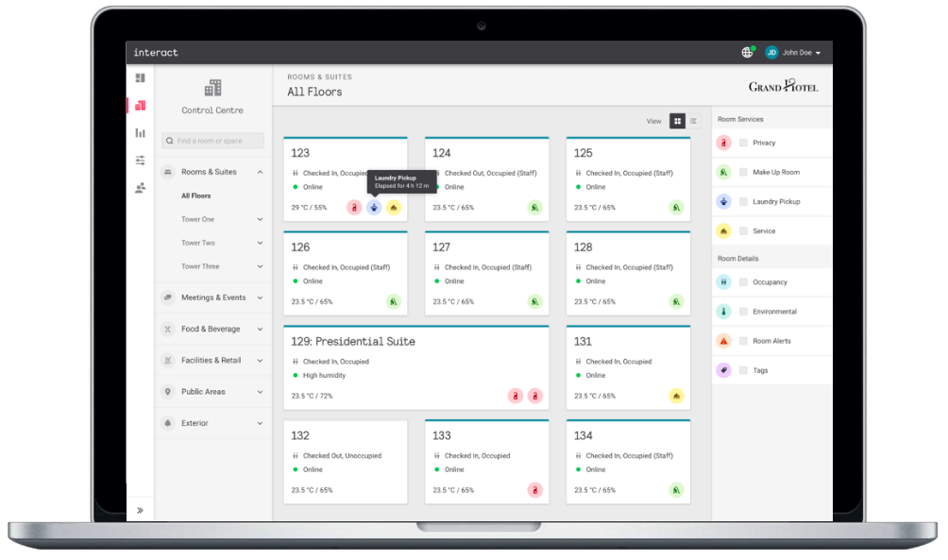The height and width of the screenshot is (560, 948).
Task: Click the Find a room search field
Action: (212, 141)
